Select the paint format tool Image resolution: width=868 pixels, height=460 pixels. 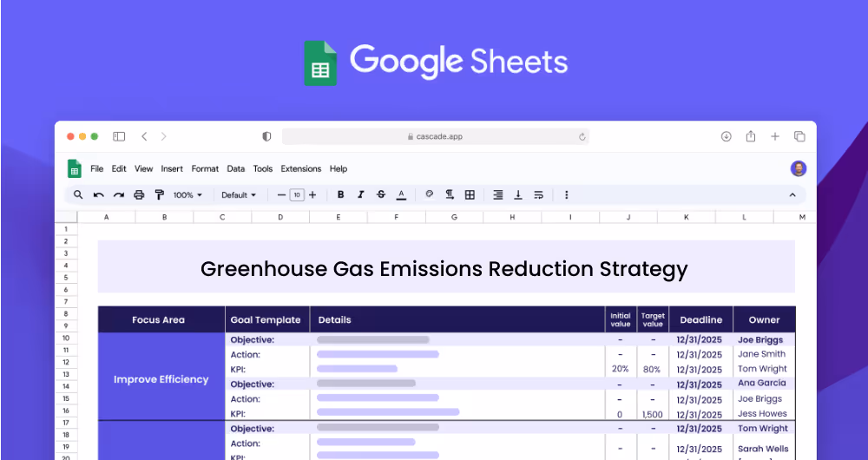click(x=160, y=195)
